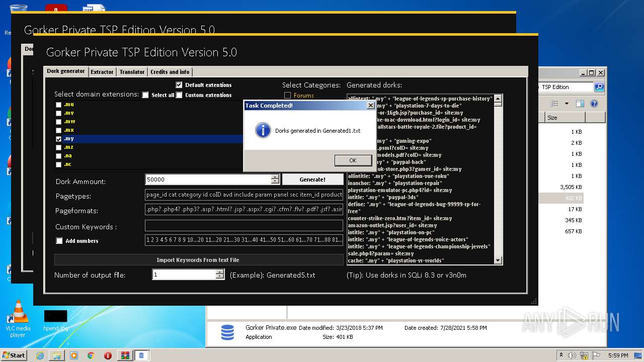
Task: Close the Task Completed dialog
Action: pyautogui.click(x=371, y=106)
